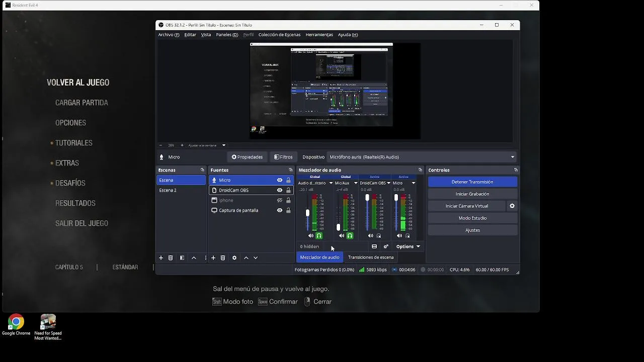The image size is (644, 362).
Task: Toggle monitoring headphones on Micro mixer channel
Action: tap(408, 236)
